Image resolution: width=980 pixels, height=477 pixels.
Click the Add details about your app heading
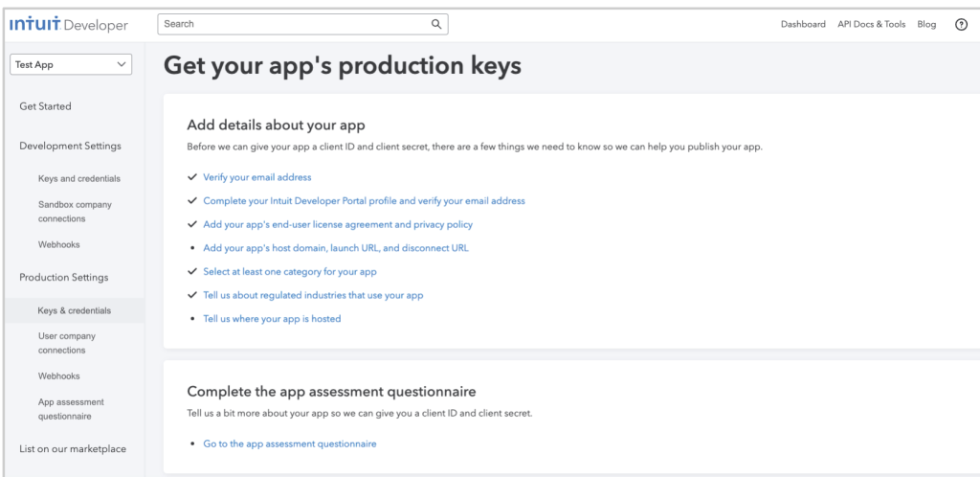[x=276, y=125]
